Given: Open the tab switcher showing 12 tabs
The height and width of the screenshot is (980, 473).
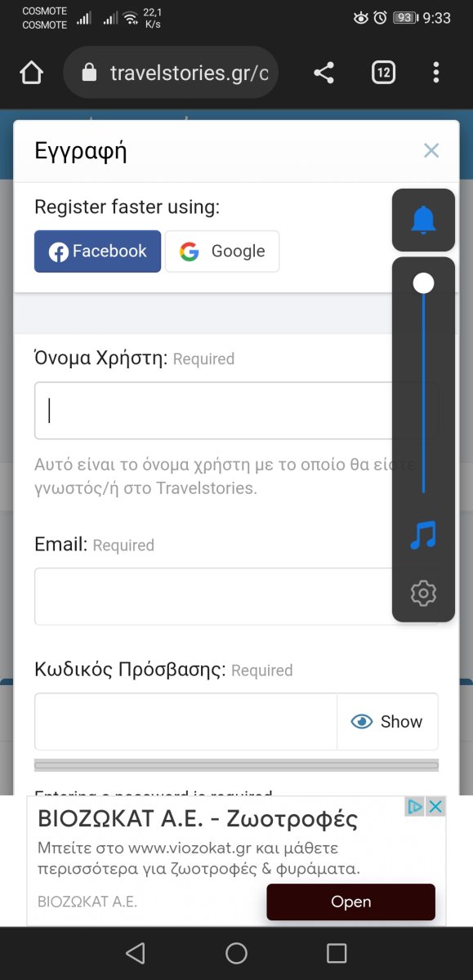Looking at the screenshot, I should pos(383,73).
